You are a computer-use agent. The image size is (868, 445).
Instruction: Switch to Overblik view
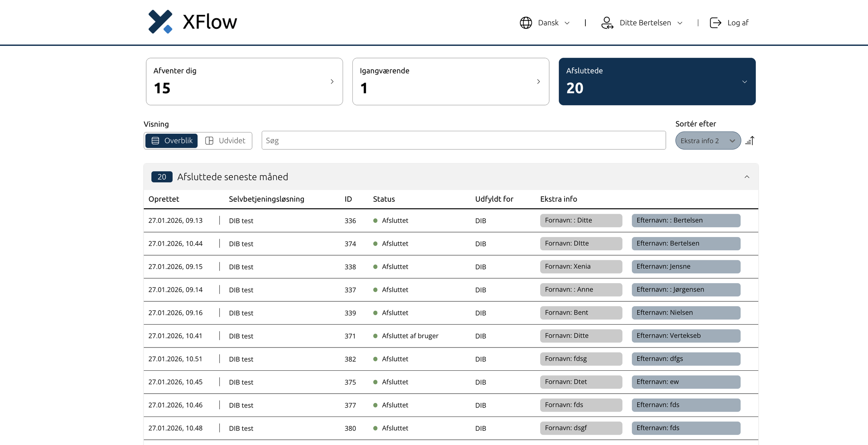pos(172,141)
